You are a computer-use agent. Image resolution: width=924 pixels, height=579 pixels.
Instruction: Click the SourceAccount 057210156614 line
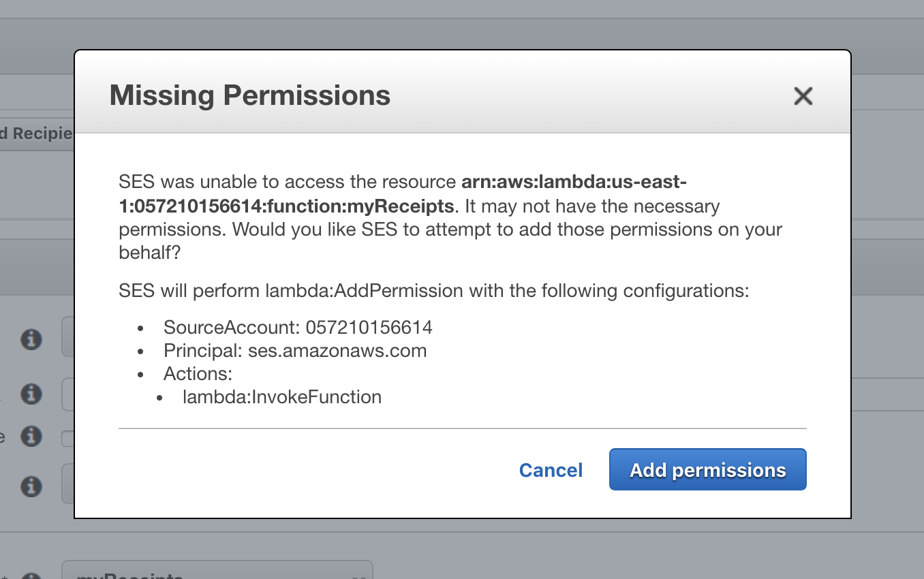298,327
